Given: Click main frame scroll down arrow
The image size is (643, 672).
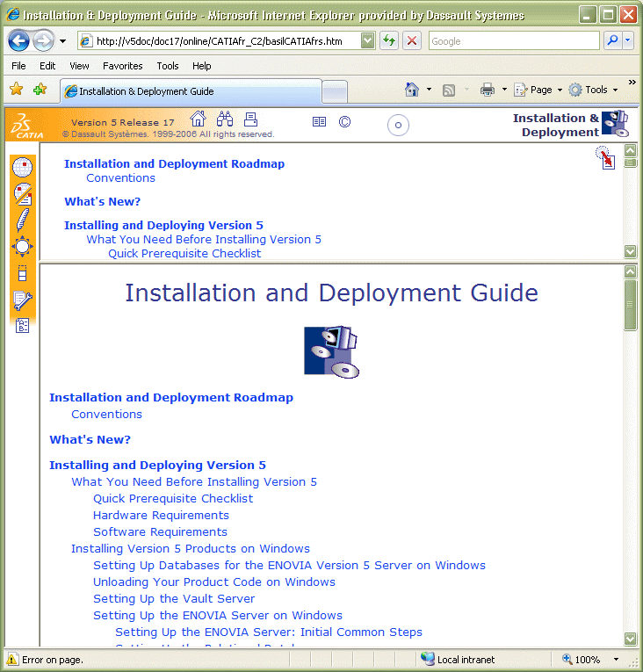Looking at the screenshot, I should pyautogui.click(x=630, y=639).
